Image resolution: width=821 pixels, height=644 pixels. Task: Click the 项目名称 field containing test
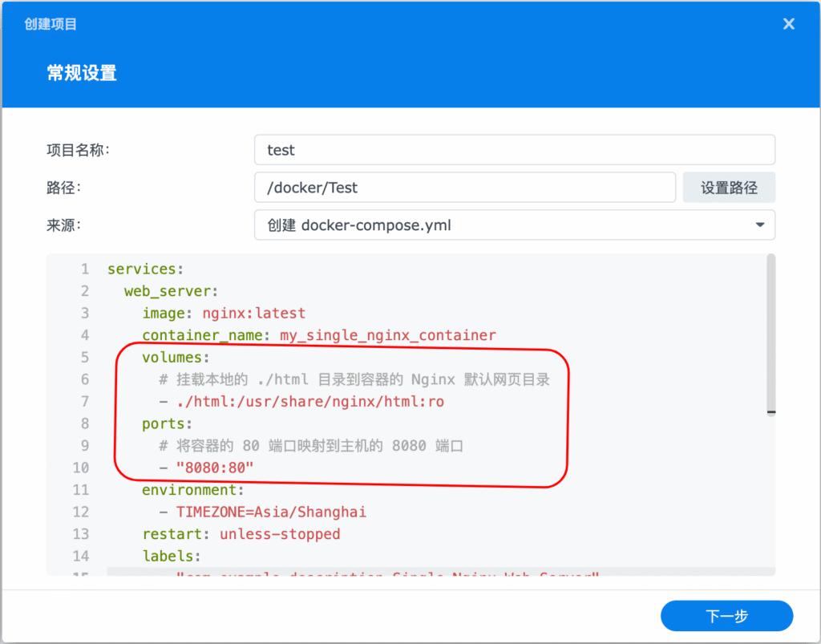point(514,150)
